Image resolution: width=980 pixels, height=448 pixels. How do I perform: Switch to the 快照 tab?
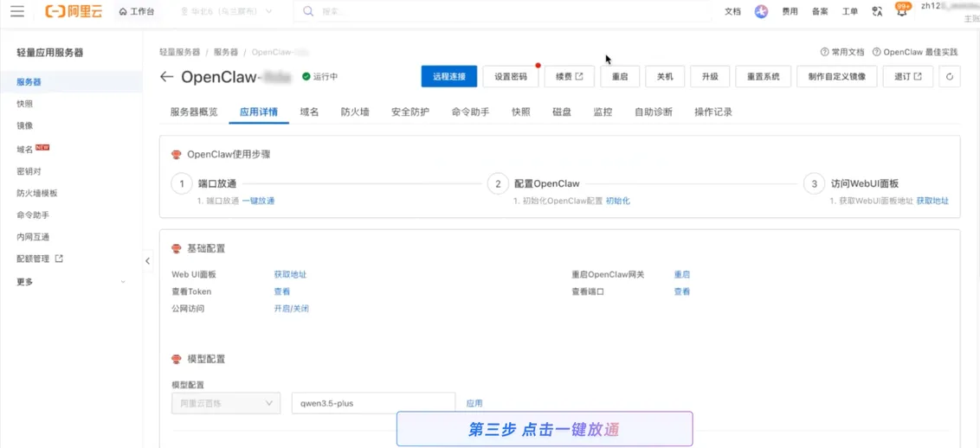pyautogui.click(x=520, y=112)
